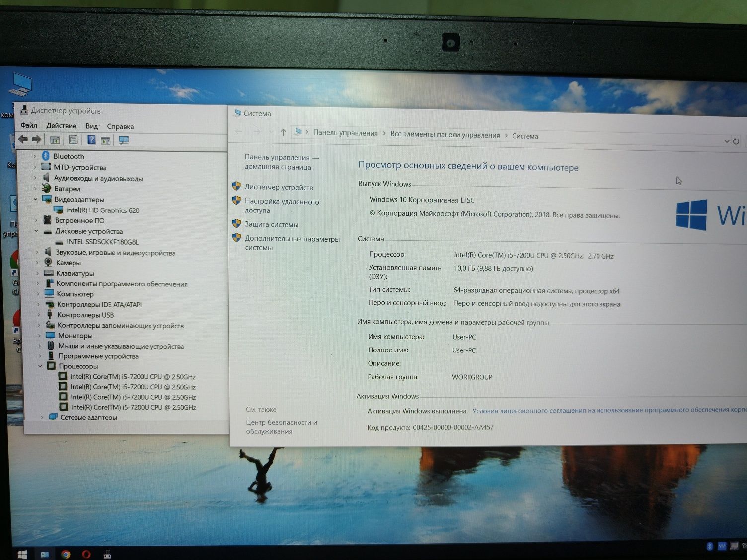Click the Back arrow in Device Manager toolbar
747x560 pixels.
[x=23, y=140]
